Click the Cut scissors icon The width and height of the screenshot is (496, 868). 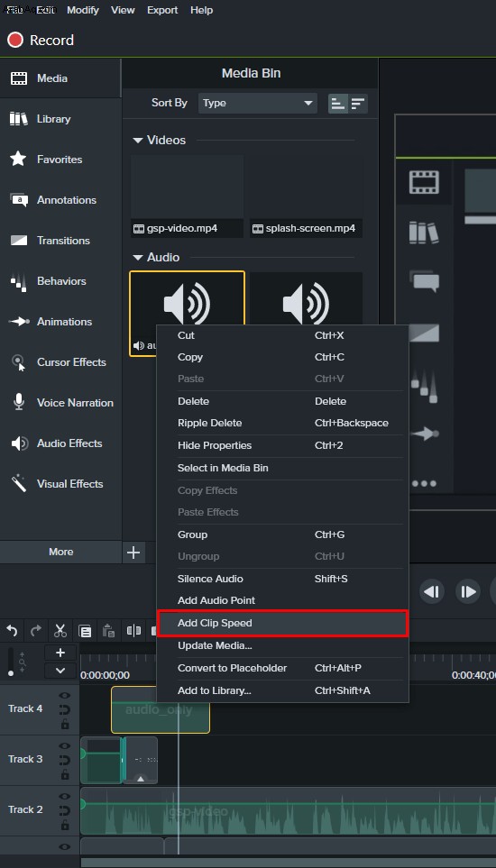(60, 631)
